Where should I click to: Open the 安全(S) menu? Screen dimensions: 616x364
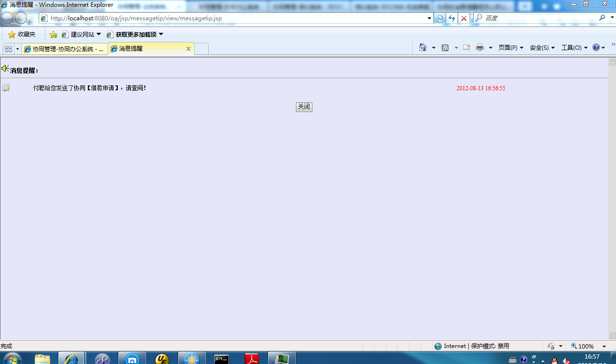pos(542,47)
